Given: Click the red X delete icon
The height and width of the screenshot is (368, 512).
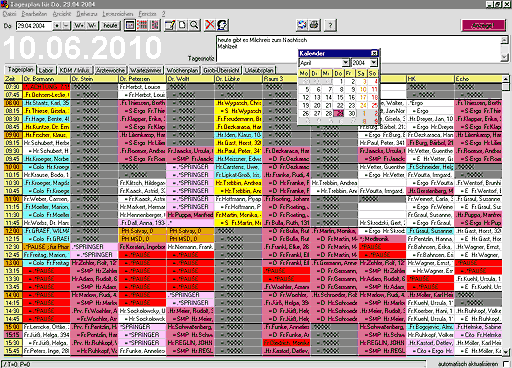Looking at the screenshot, I should coord(210,25).
